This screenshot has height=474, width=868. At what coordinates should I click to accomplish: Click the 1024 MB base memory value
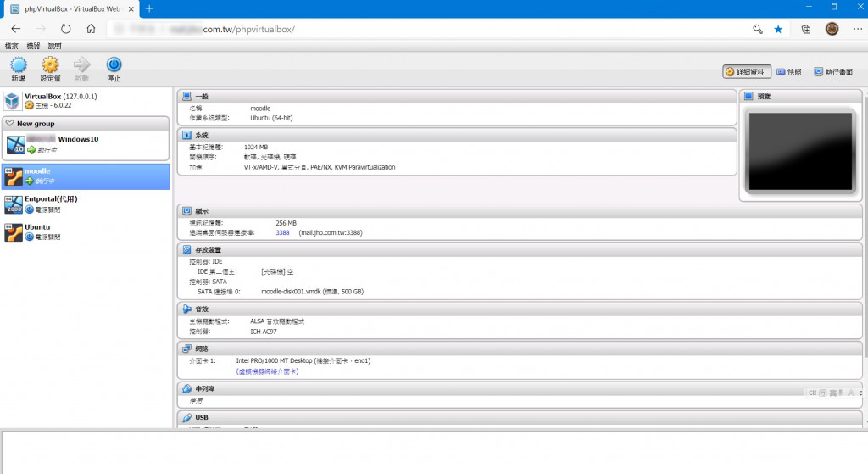256,148
